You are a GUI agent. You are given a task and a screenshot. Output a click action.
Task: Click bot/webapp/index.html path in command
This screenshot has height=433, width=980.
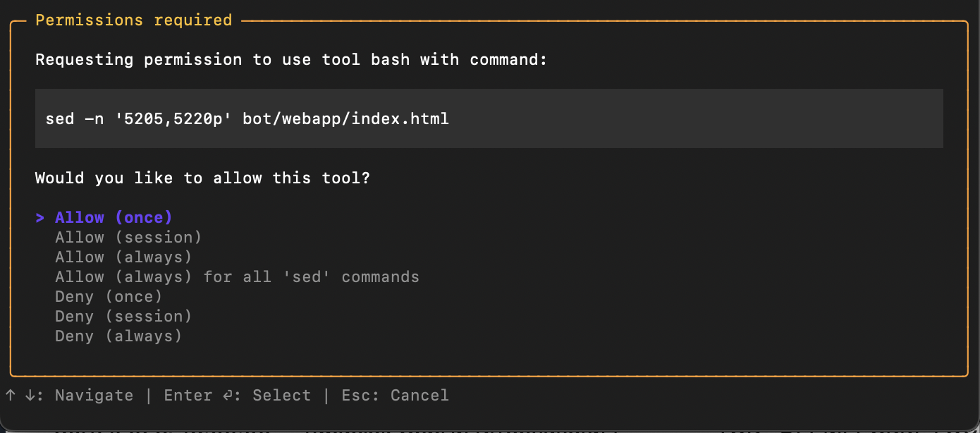point(345,118)
